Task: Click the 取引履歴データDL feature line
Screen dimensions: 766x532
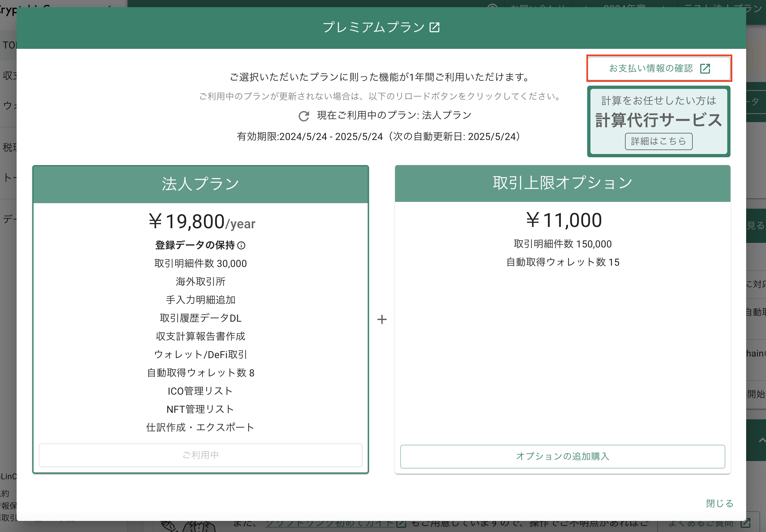Action: point(200,318)
